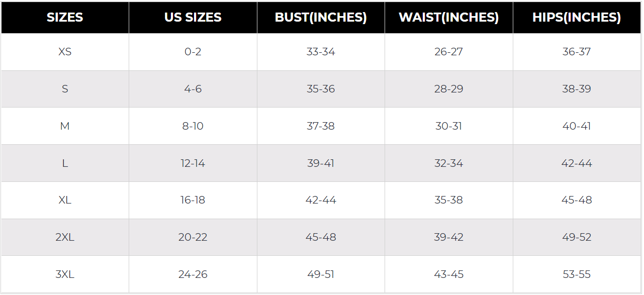Viewport: 644px width, 295px height.
Task: Click the HIPS(INCHES) column header
Action: (577, 18)
